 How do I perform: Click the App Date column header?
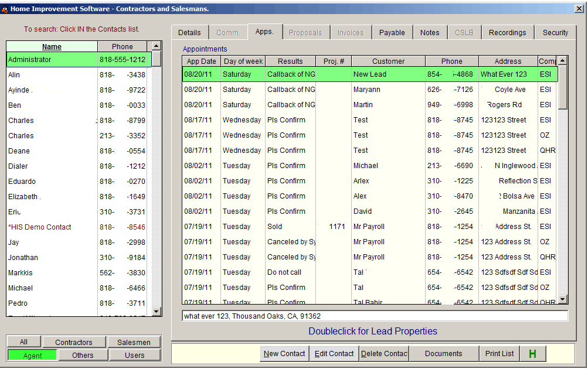202,61
